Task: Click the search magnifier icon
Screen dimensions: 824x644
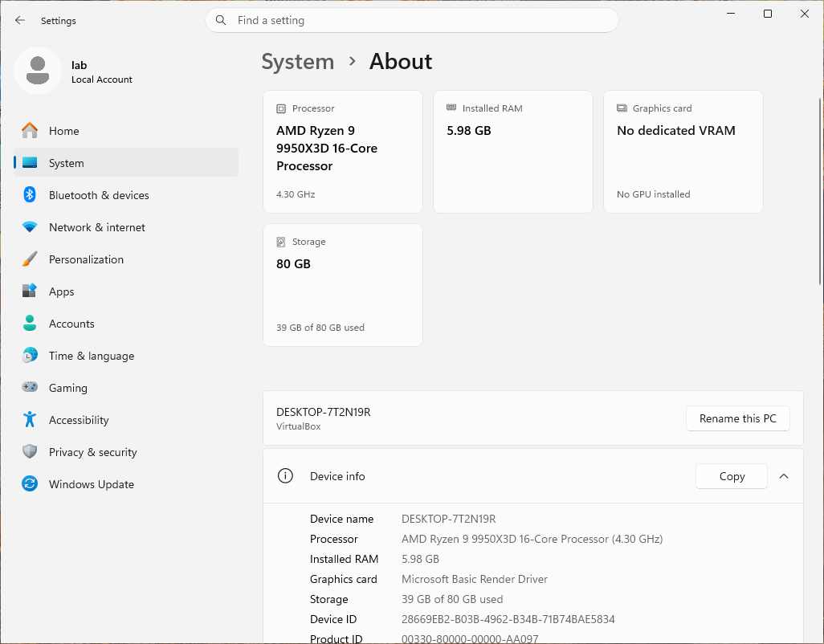Action: 221,21
